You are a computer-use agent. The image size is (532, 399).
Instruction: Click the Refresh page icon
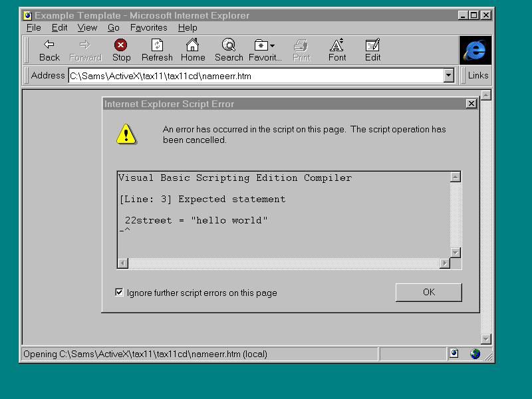click(157, 45)
